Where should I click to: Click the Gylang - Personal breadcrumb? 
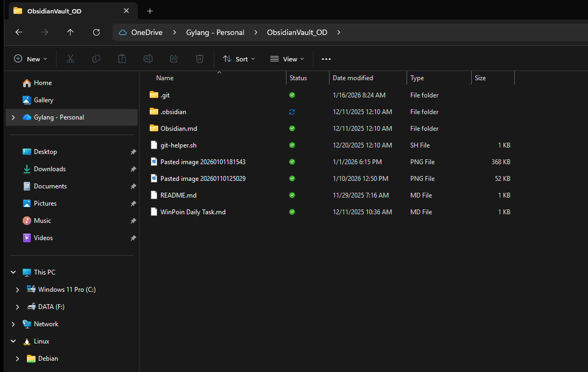[215, 32]
